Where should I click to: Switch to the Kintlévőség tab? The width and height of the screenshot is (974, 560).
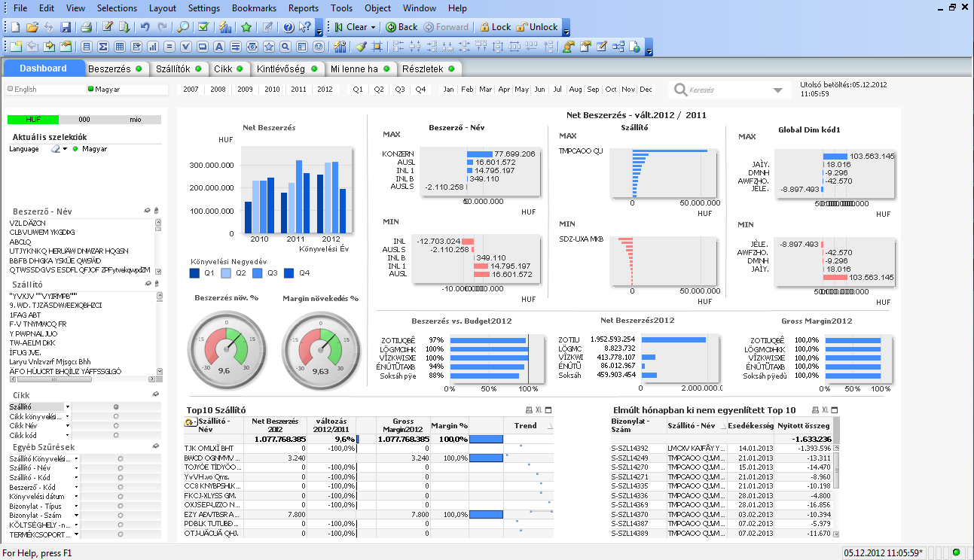pos(287,68)
